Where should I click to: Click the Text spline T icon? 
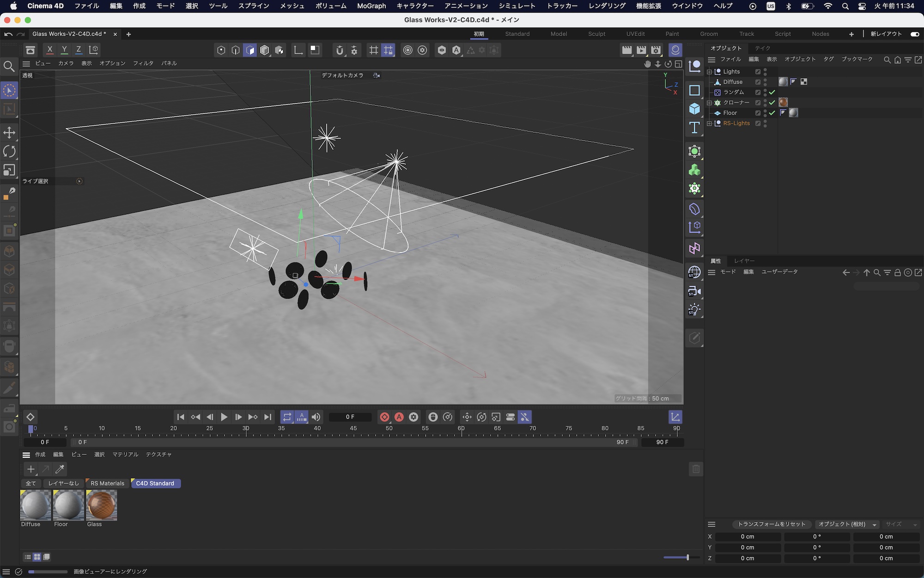(x=694, y=128)
